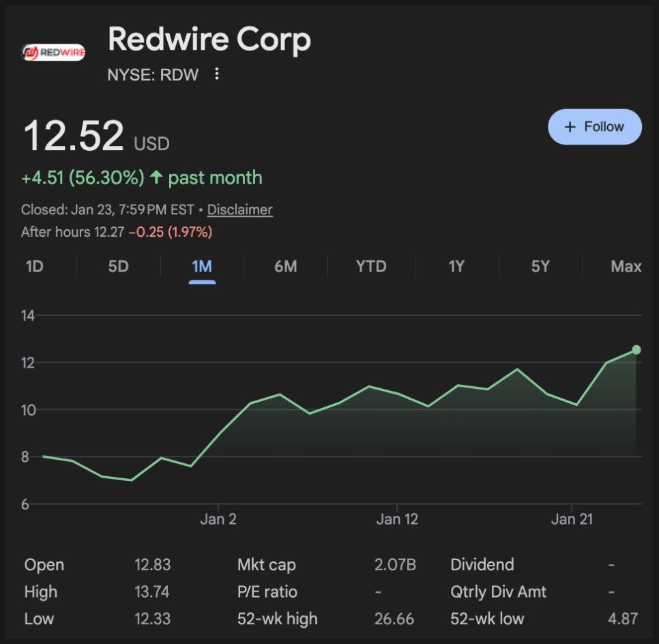Click the green upward arrow indicator
659x644 pixels.
(156, 178)
